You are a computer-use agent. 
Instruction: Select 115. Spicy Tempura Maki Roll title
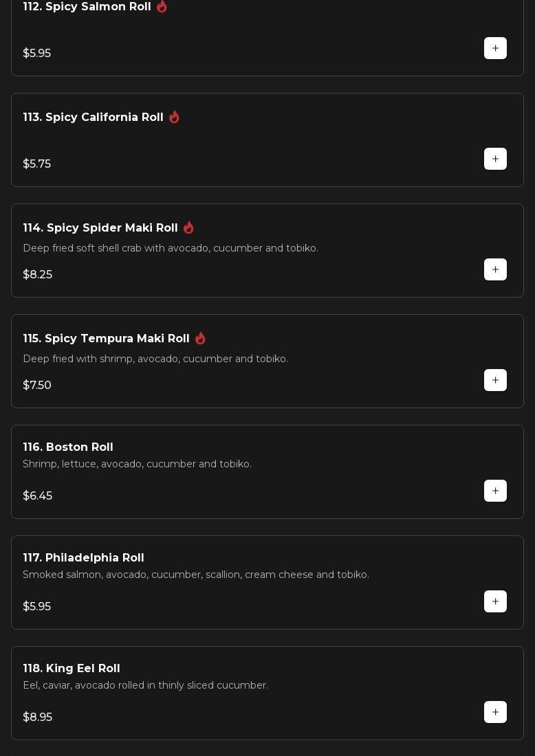coord(106,339)
